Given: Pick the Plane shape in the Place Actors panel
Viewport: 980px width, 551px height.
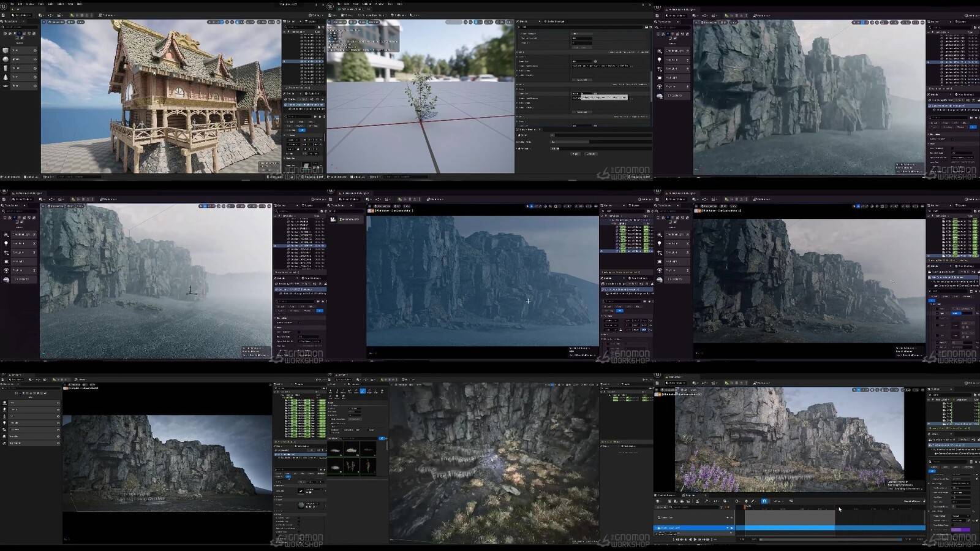Looking at the screenshot, I should (x=19, y=86).
